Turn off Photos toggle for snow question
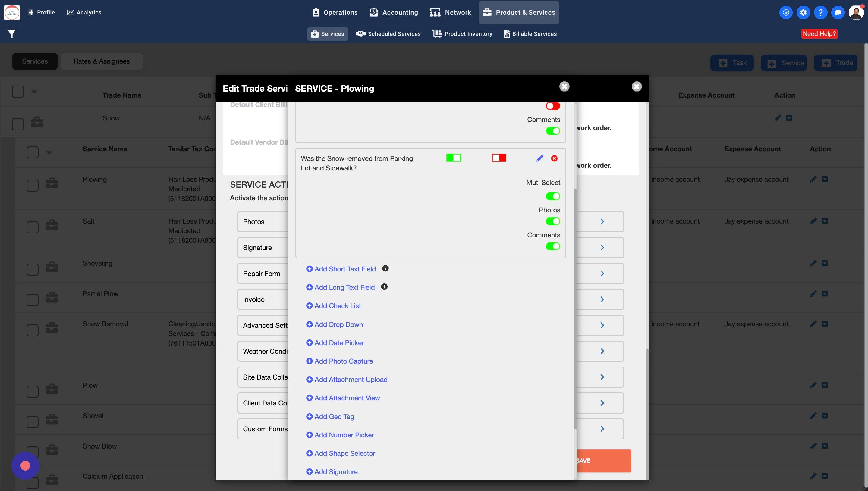 552,221
